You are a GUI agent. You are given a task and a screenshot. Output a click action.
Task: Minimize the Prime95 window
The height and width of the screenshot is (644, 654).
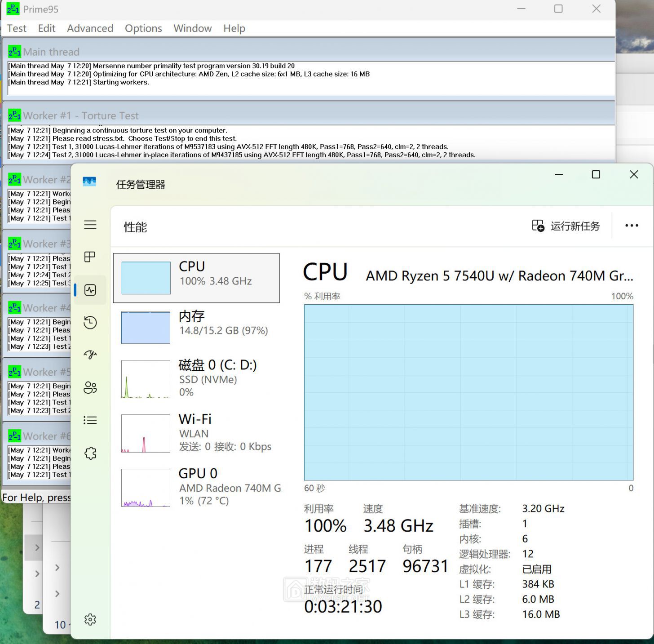pyautogui.click(x=521, y=9)
